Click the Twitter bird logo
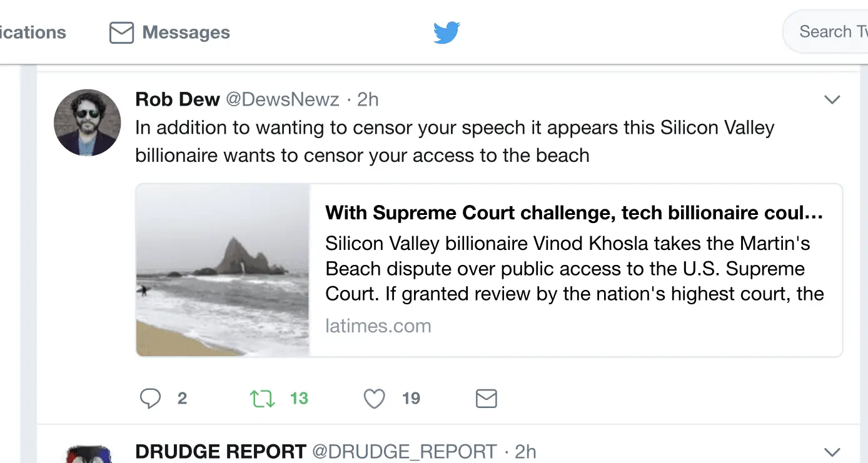 point(447,32)
